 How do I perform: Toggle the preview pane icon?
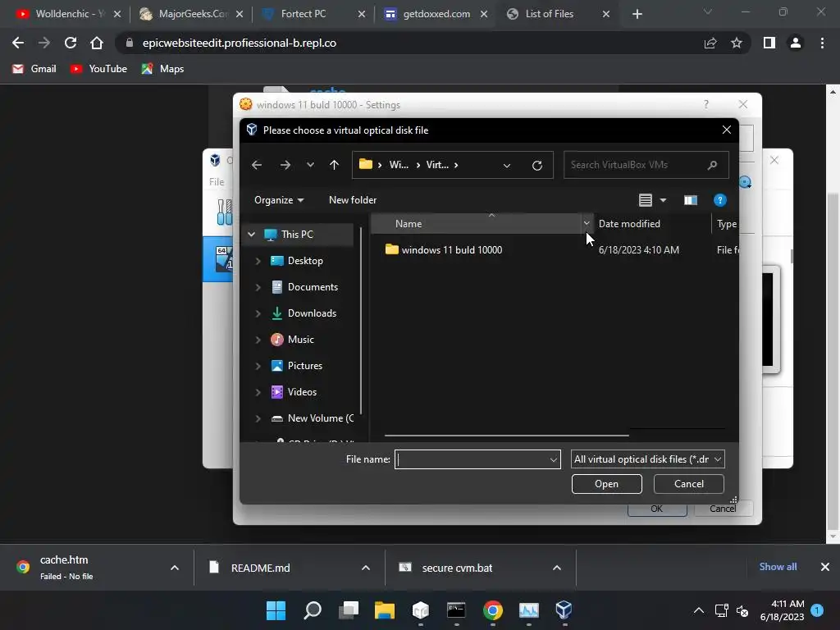click(691, 200)
